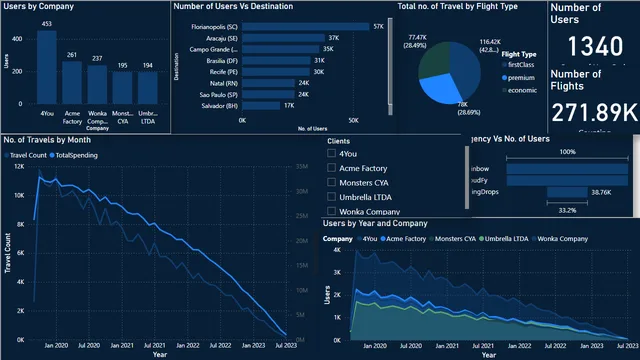Select the Campo Grande destination bar

click(x=281, y=49)
